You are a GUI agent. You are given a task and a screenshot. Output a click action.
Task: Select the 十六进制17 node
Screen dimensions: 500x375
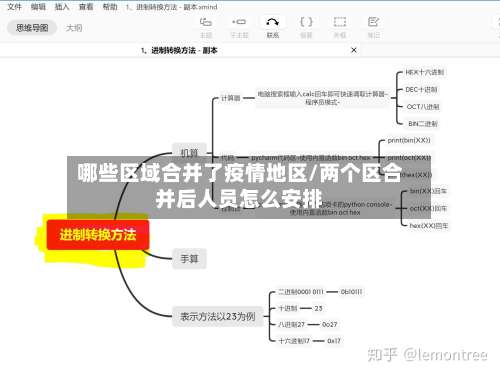click(x=294, y=341)
